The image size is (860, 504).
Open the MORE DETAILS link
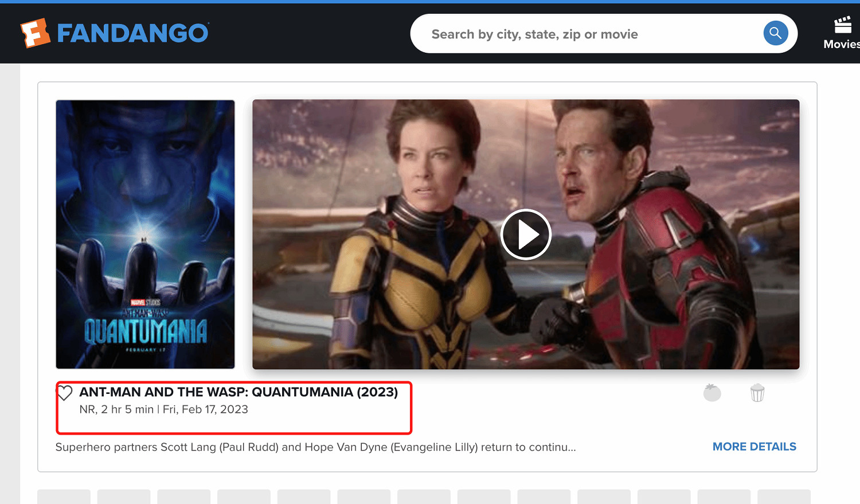point(754,447)
